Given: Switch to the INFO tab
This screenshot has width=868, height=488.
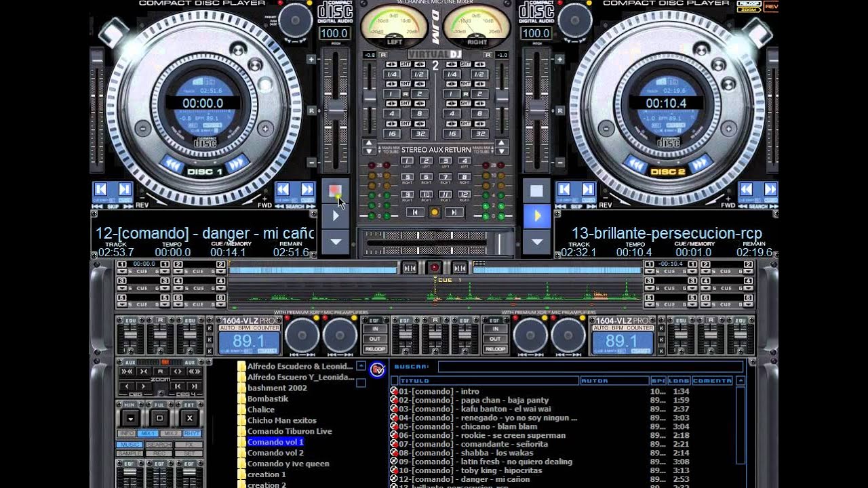Looking at the screenshot, I should (127, 433).
